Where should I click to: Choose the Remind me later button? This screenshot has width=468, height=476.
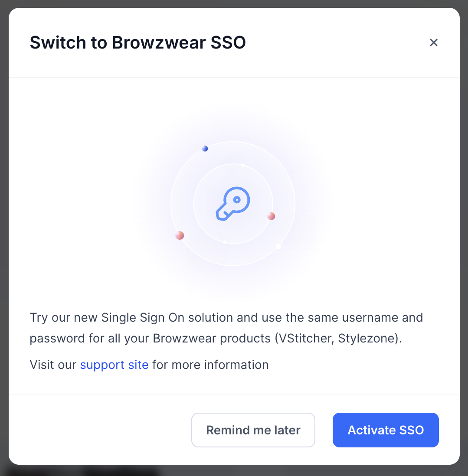click(x=253, y=430)
